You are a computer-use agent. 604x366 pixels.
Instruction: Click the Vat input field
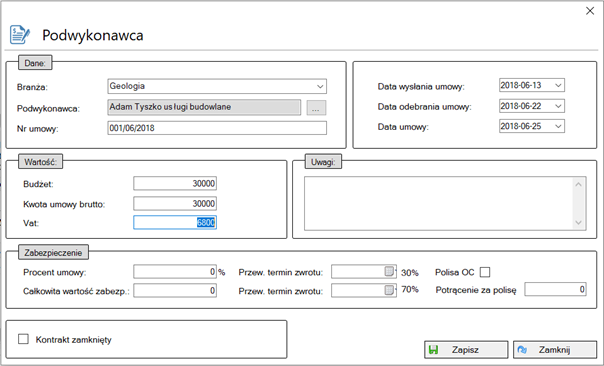(x=175, y=222)
